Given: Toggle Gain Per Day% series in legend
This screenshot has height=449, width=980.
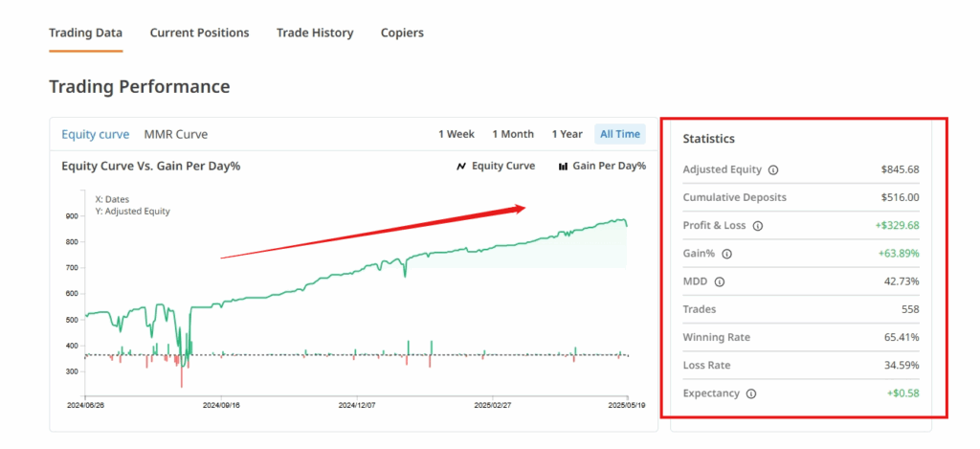Looking at the screenshot, I should point(609,166).
